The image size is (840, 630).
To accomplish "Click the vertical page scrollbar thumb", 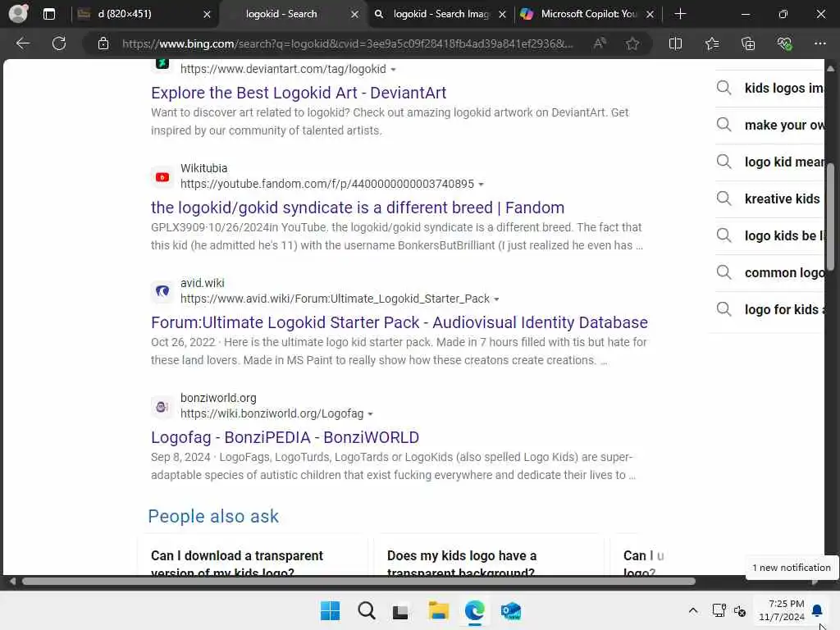I will coord(830,217).
